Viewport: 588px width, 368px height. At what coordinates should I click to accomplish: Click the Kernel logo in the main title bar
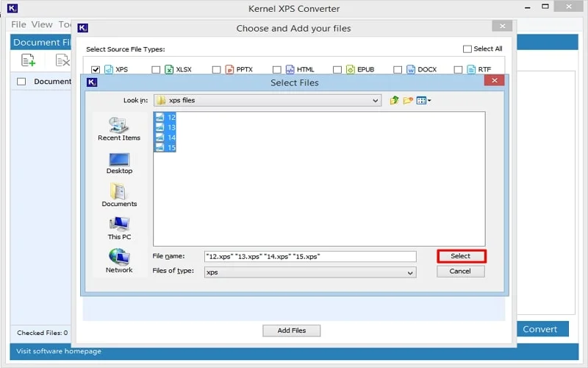coord(12,8)
